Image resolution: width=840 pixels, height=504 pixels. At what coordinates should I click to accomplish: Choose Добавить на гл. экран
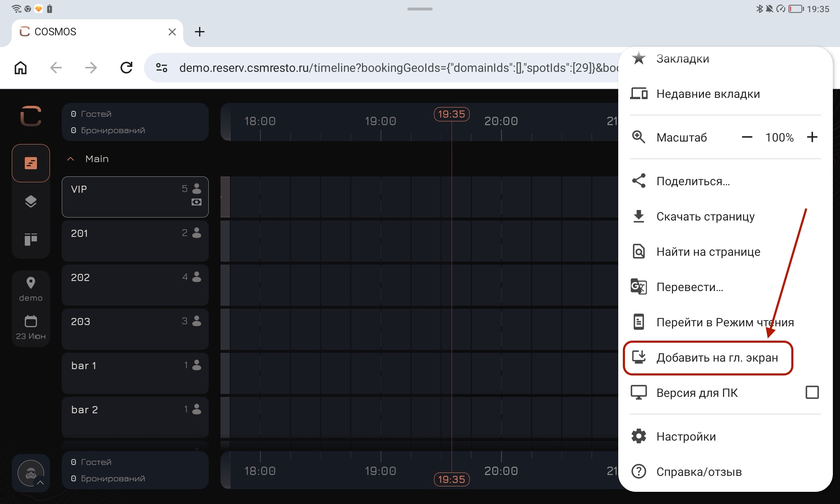[x=708, y=358]
